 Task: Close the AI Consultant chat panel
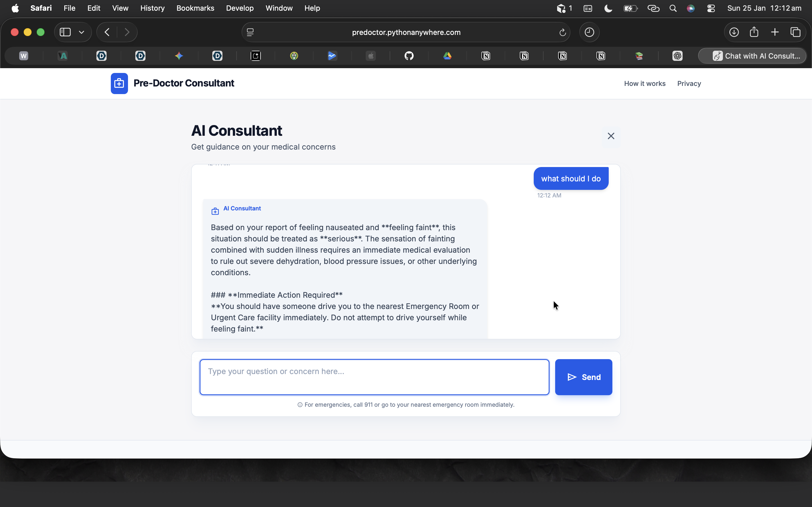point(611,136)
